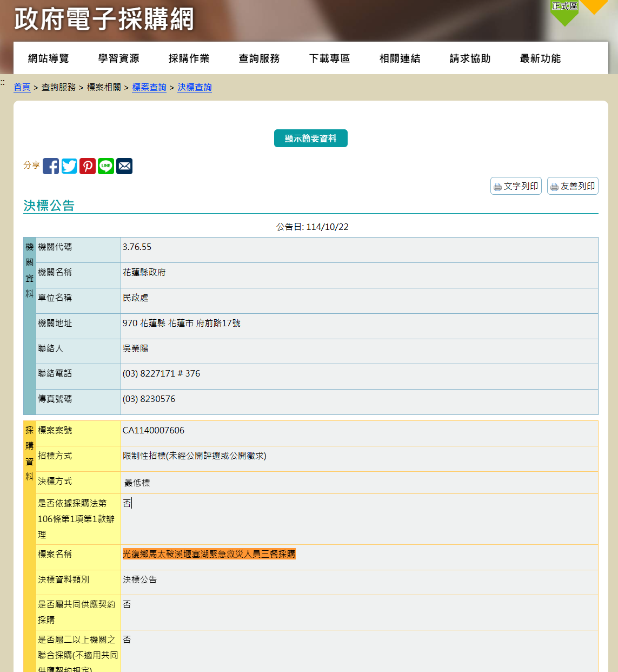The image size is (618, 672).
Task: Open the 學習資源 menu
Action: (x=119, y=58)
